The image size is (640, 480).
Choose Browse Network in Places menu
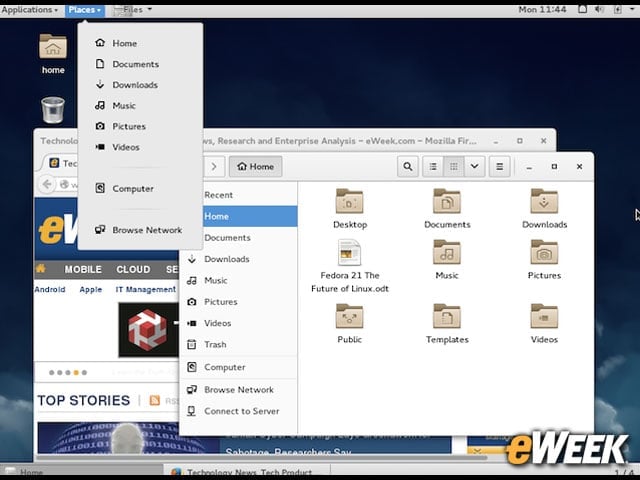pos(147,230)
